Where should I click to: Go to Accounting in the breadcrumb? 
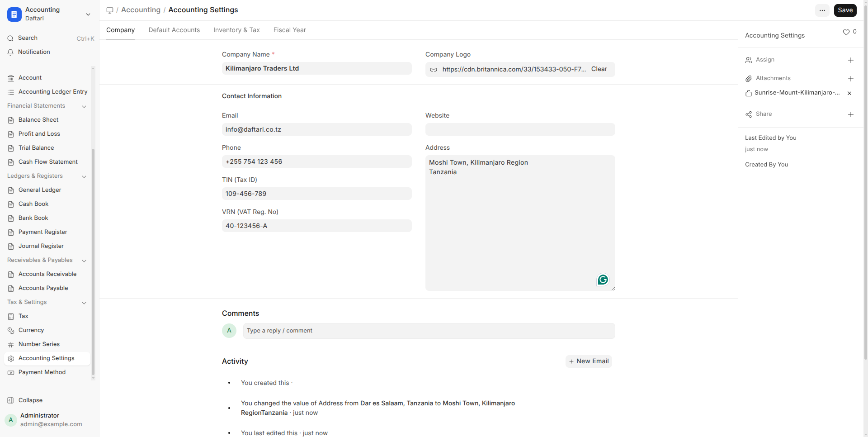coord(141,10)
